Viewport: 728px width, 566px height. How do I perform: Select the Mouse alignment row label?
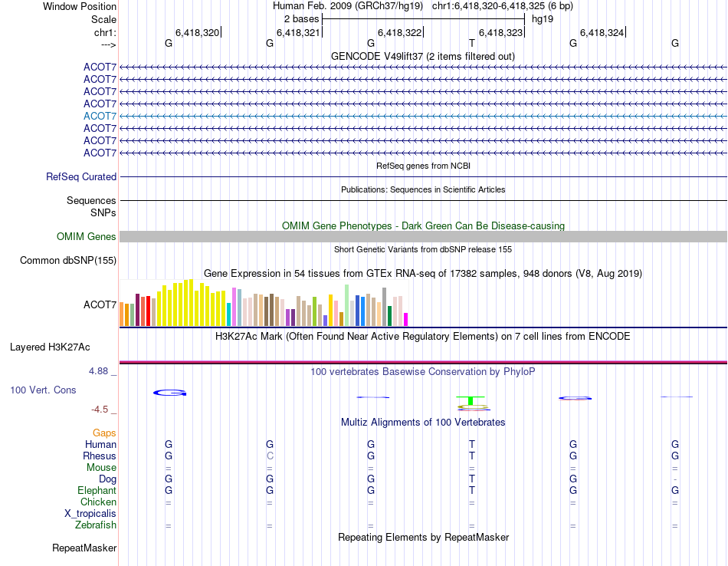tap(101, 468)
